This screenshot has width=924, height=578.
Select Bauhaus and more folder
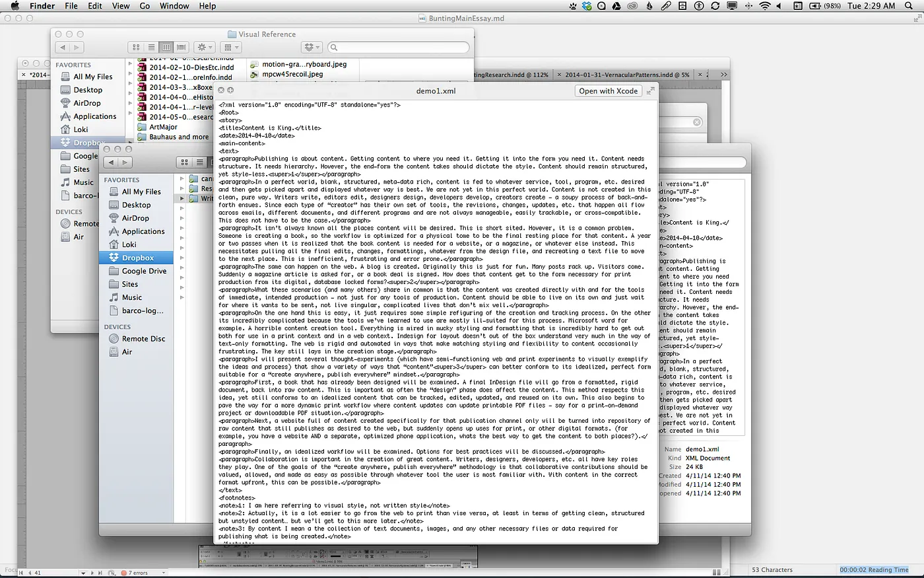[x=179, y=137]
